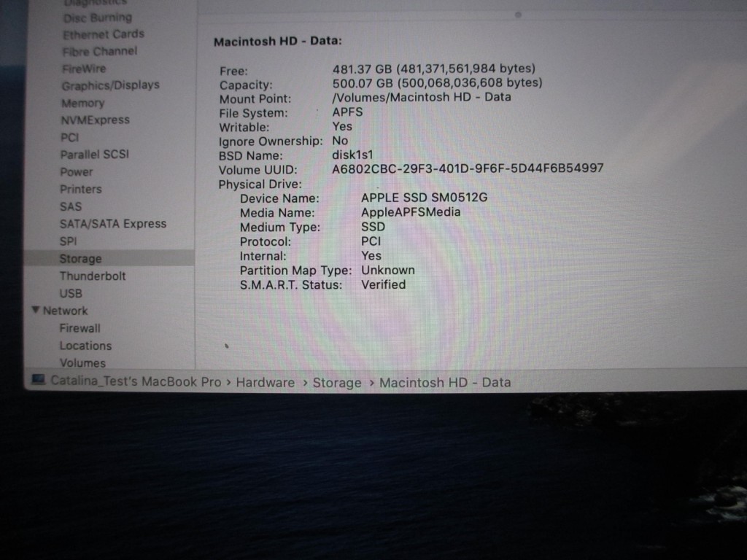Click the Free space value 481.37 GB
The height and width of the screenshot is (560, 747).
434,69
